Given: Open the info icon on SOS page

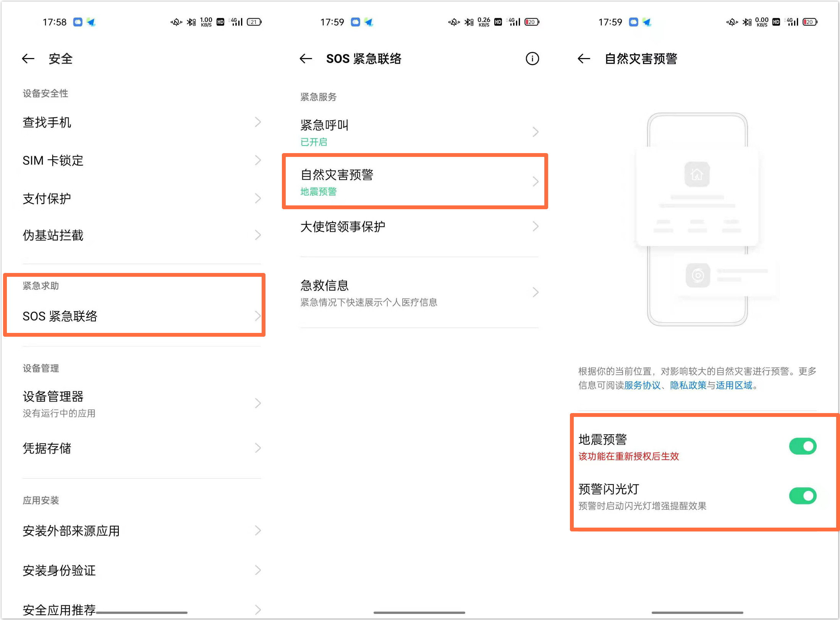Looking at the screenshot, I should coord(532,59).
